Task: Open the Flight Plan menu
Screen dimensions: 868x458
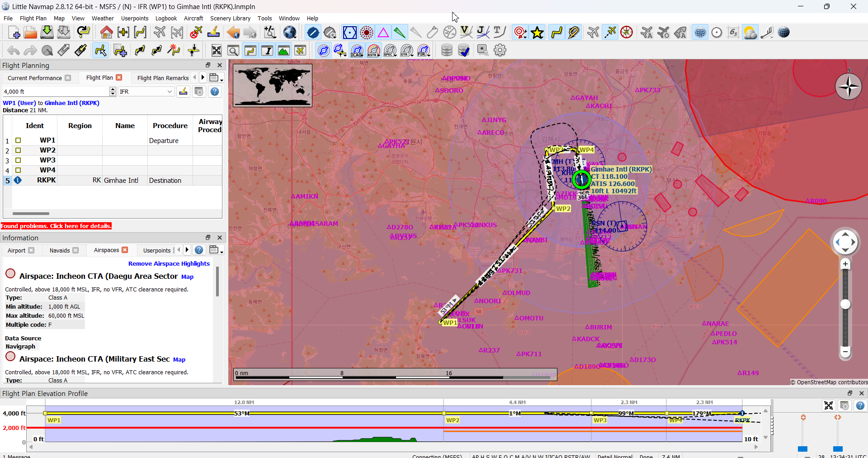Action: (x=33, y=18)
